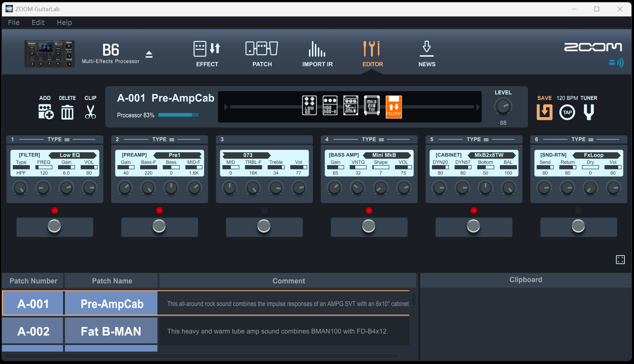Click the Mini MkB Shape knob
The width and height of the screenshot is (634, 364).
(x=380, y=188)
